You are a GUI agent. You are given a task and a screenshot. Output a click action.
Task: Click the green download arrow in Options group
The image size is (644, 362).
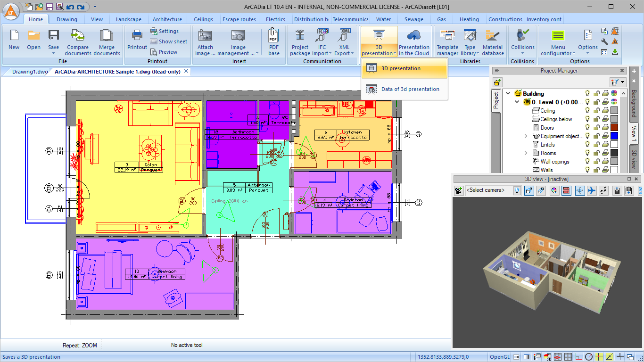[615, 52]
